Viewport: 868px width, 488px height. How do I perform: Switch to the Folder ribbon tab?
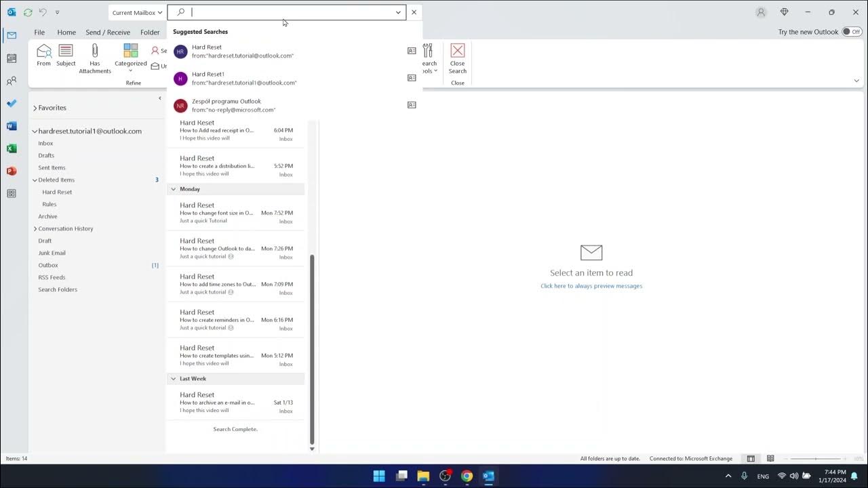click(149, 32)
